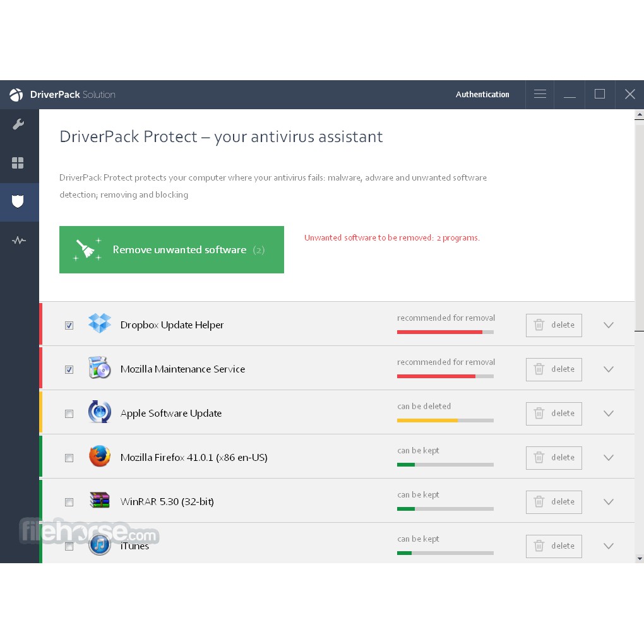
Task: Click the 'Apple Software Update' name
Action: click(171, 413)
